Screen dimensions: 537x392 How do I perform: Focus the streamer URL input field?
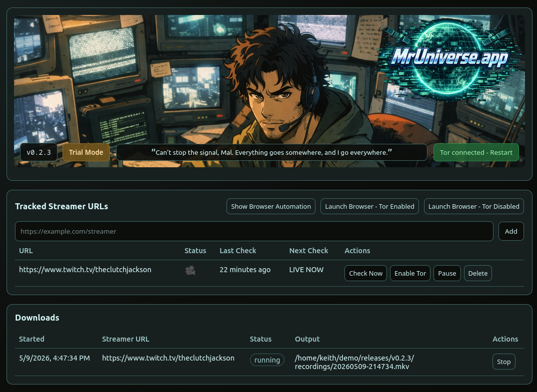click(254, 231)
